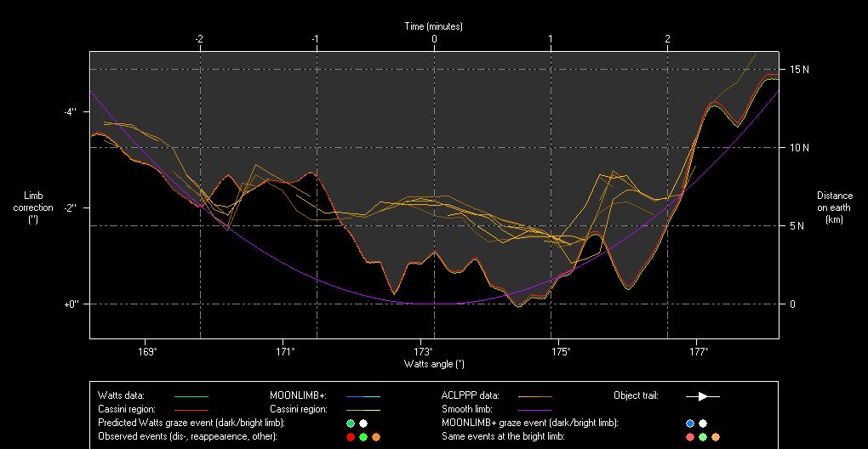Click the '15 N' distance tick label
This screenshot has width=868, height=449.
click(x=798, y=69)
